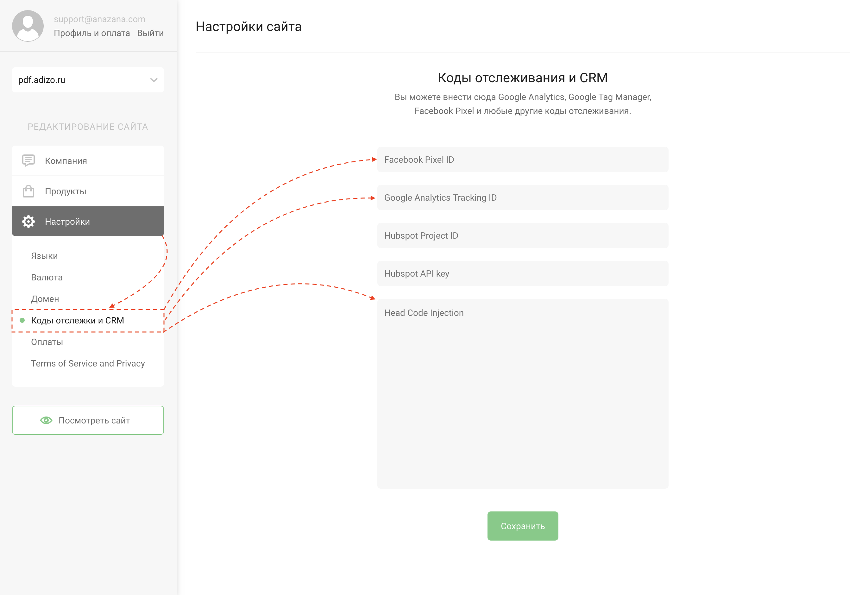This screenshot has width=868, height=595.
Task: Select the Настройки menu item
Action: pyautogui.click(x=88, y=221)
